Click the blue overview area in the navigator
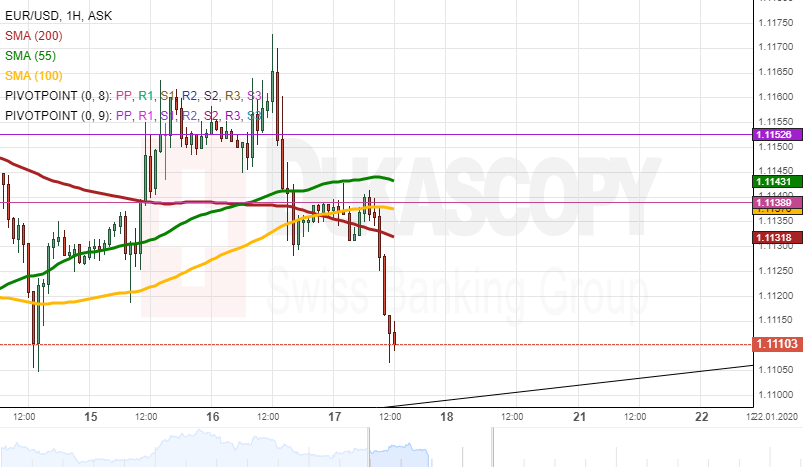The width and height of the screenshot is (803, 467). (x=200, y=448)
